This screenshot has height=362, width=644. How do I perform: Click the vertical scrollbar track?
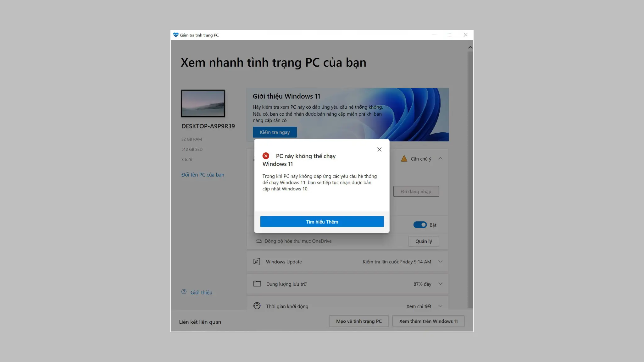coord(470,180)
